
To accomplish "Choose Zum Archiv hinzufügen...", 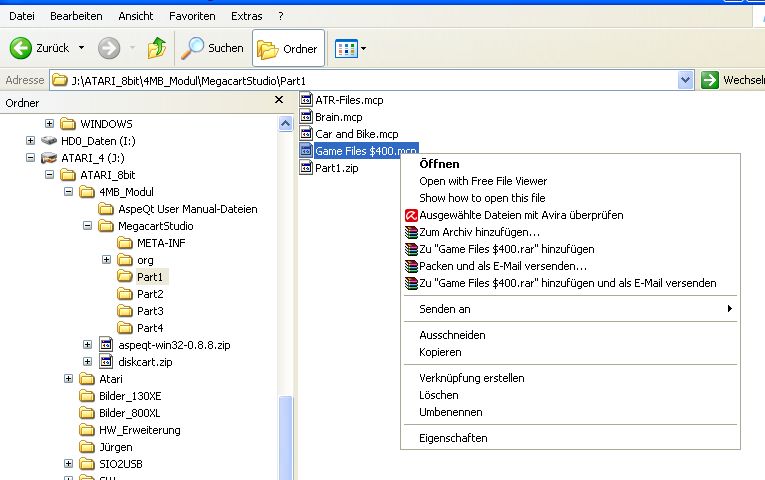I will click(570, 232).
